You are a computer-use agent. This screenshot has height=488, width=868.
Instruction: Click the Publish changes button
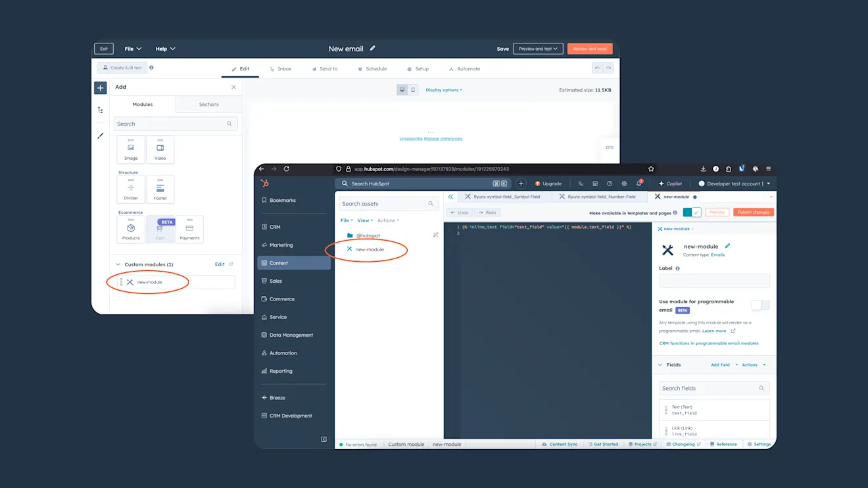(x=753, y=212)
